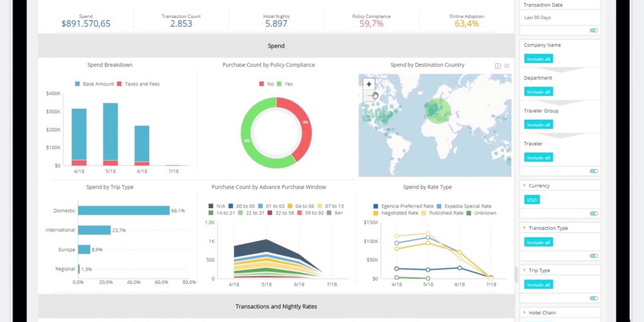Click the Spend total $891.570,65
This screenshot has width=644, height=322.
(x=86, y=23)
